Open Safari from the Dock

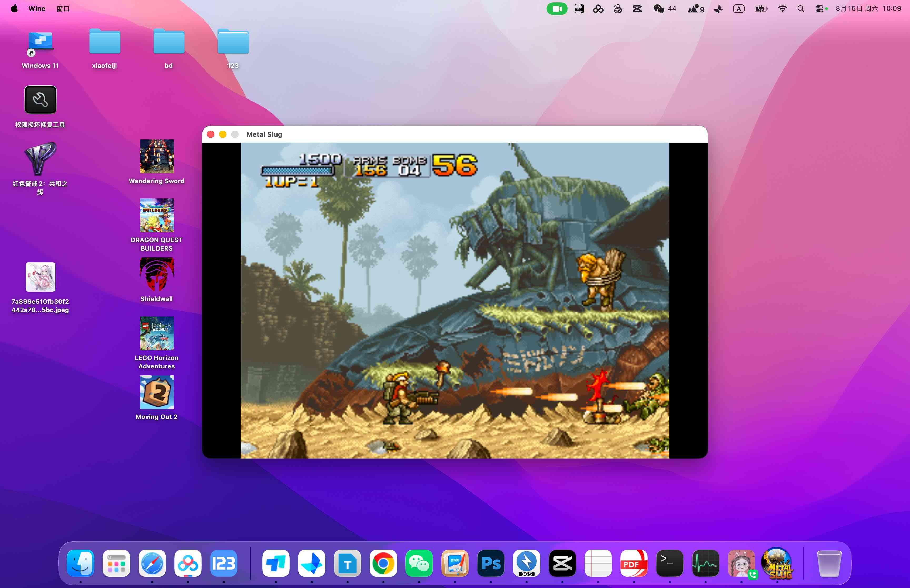point(152,563)
